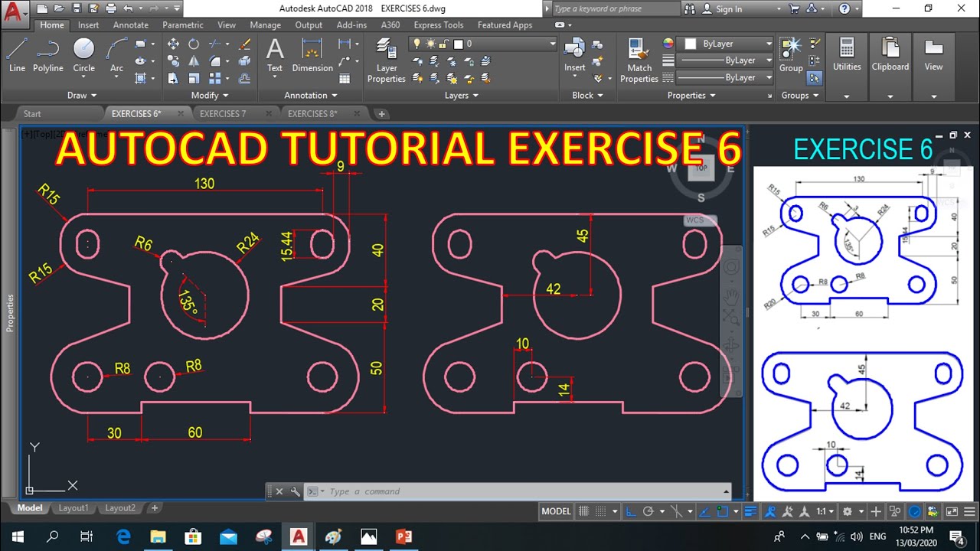The width and height of the screenshot is (980, 551).
Task: Expand the Draw panel
Action: tap(83, 96)
